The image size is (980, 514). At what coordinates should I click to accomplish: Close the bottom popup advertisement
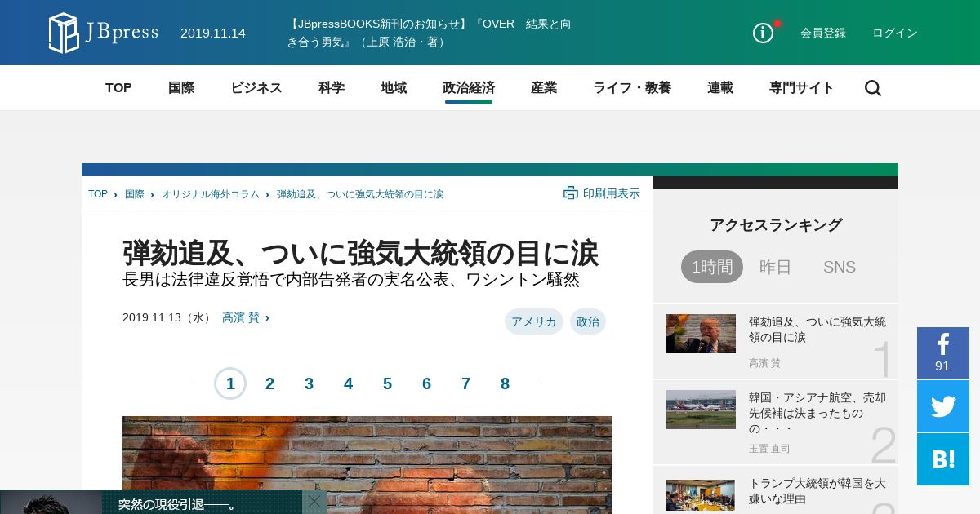[x=314, y=501]
